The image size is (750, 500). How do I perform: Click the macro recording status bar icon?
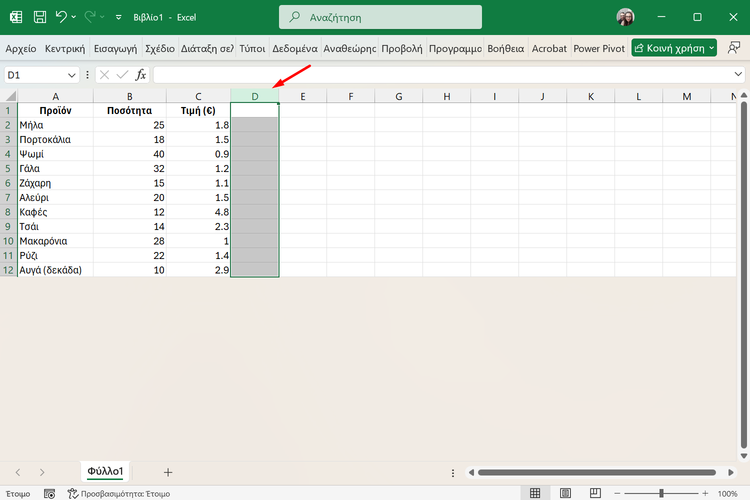(48, 493)
